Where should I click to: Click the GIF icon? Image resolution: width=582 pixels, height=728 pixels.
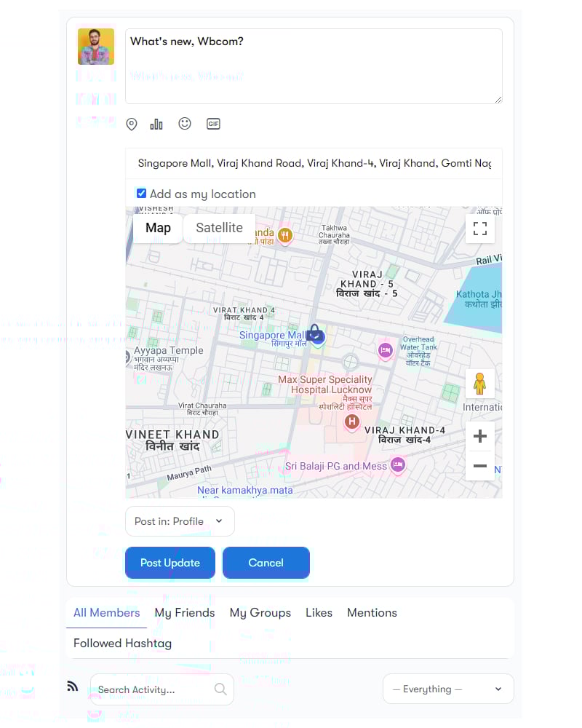213,124
